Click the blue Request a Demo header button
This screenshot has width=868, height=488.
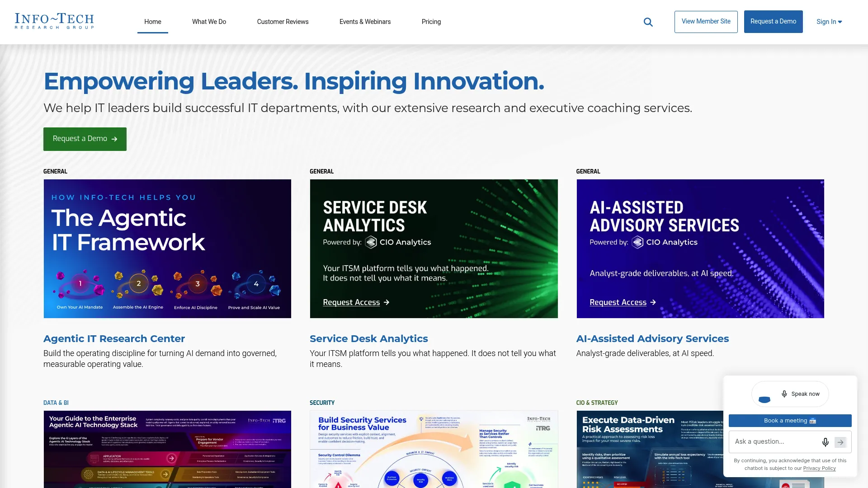click(x=773, y=22)
